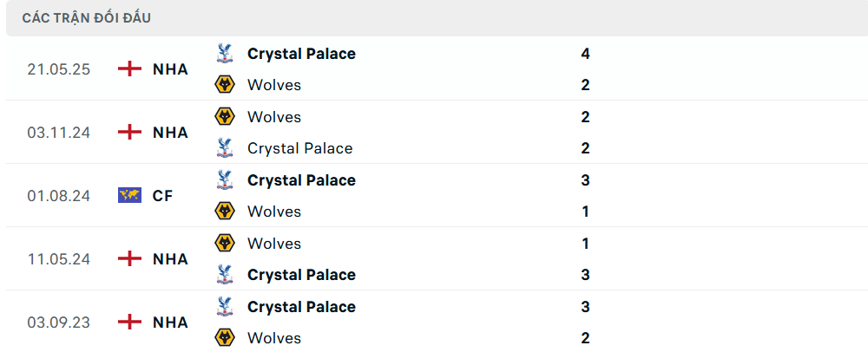
Task: Click Wolves crest in 21.05.25 match
Action: [225, 85]
